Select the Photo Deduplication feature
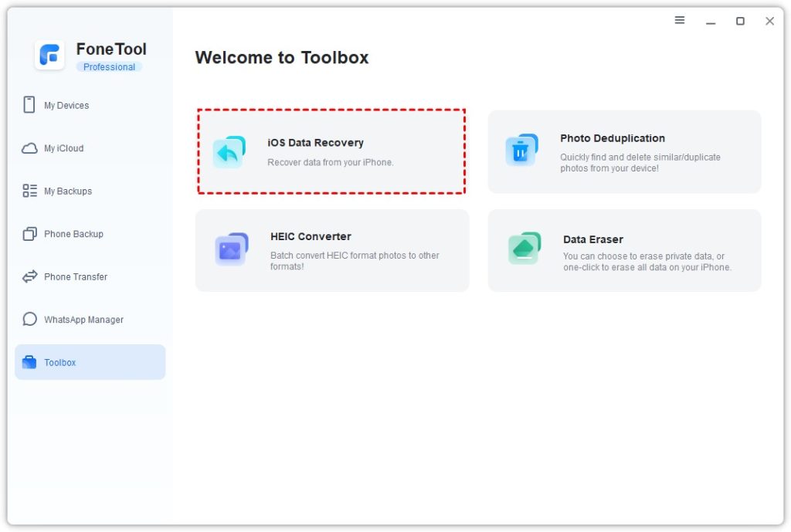This screenshot has height=532, width=791. pos(624,151)
